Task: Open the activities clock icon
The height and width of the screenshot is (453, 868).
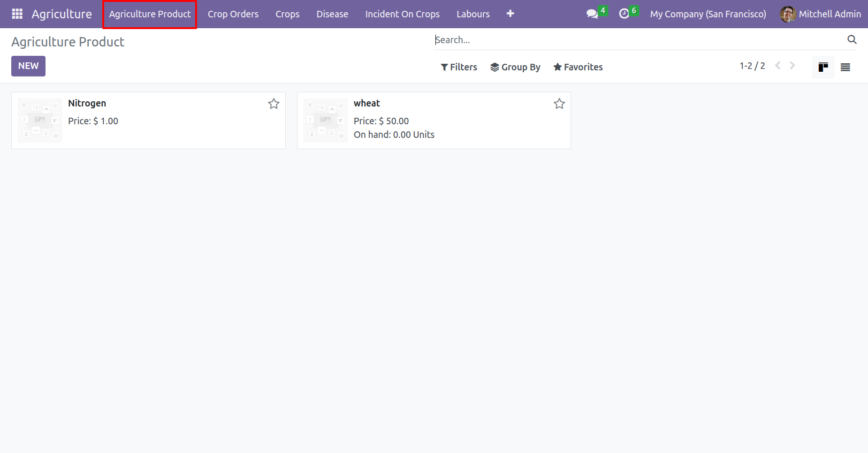Action: 624,14
